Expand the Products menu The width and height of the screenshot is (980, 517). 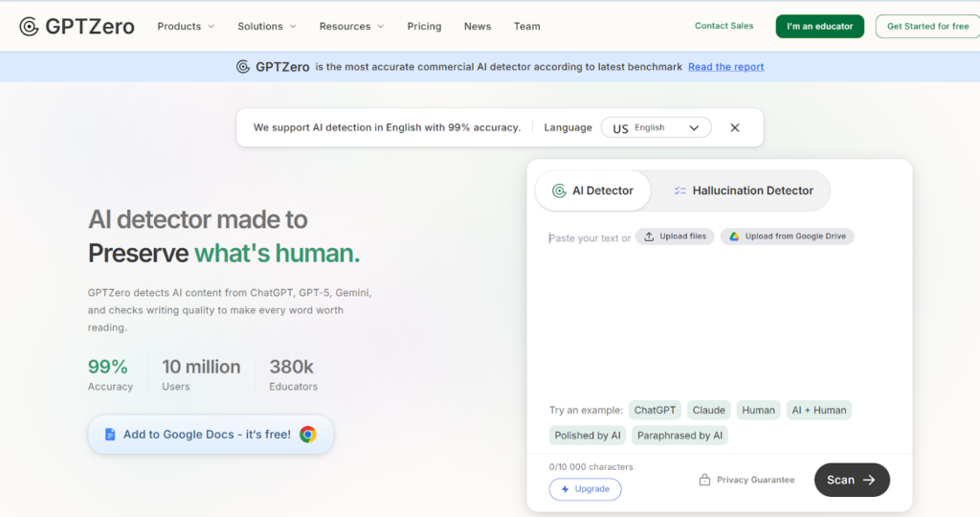tap(186, 27)
